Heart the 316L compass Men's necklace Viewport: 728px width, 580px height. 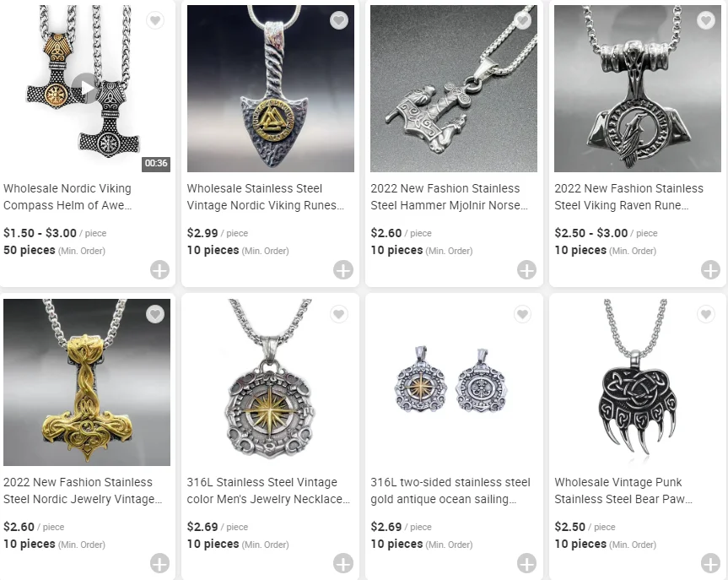point(339,314)
